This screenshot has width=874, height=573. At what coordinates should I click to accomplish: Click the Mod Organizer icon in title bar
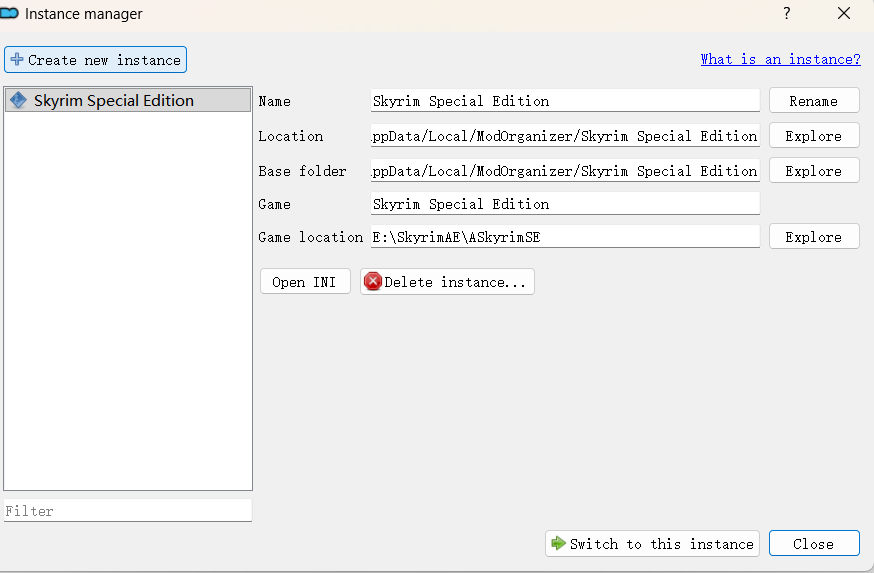pos(12,14)
